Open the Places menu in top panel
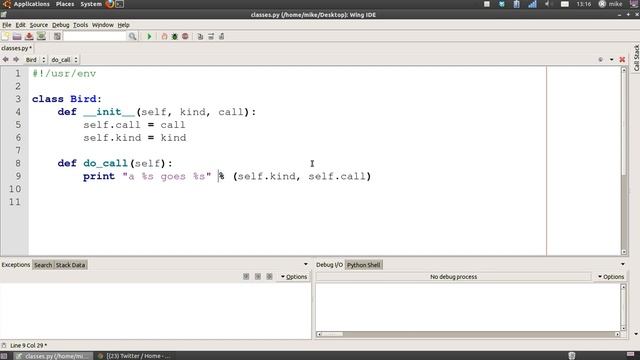Viewport: 640px width, 360px height. 65,4
